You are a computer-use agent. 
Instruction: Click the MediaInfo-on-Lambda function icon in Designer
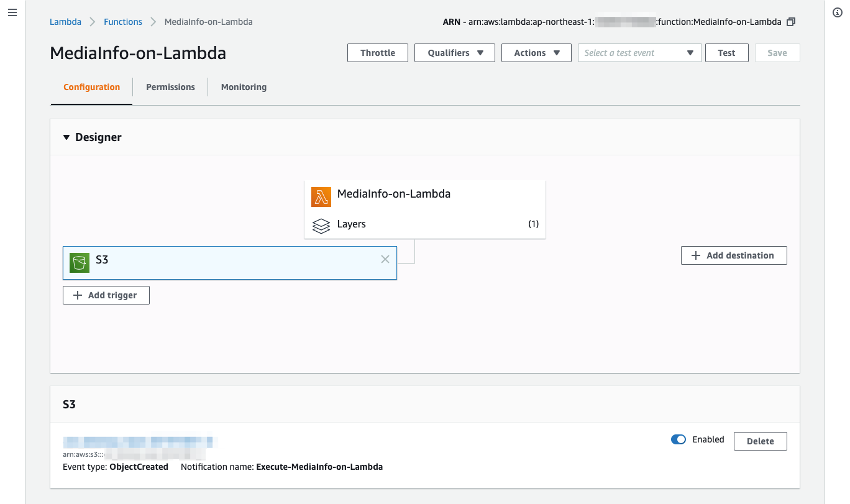(x=321, y=196)
